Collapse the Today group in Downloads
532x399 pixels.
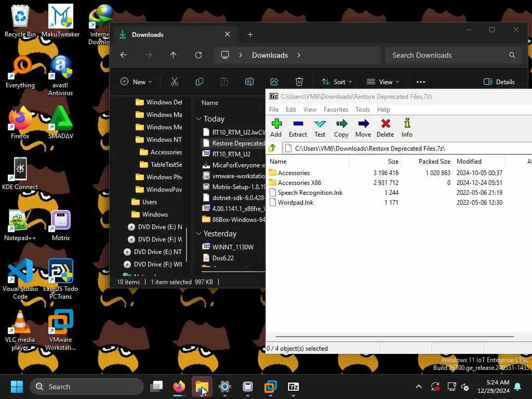coord(199,119)
